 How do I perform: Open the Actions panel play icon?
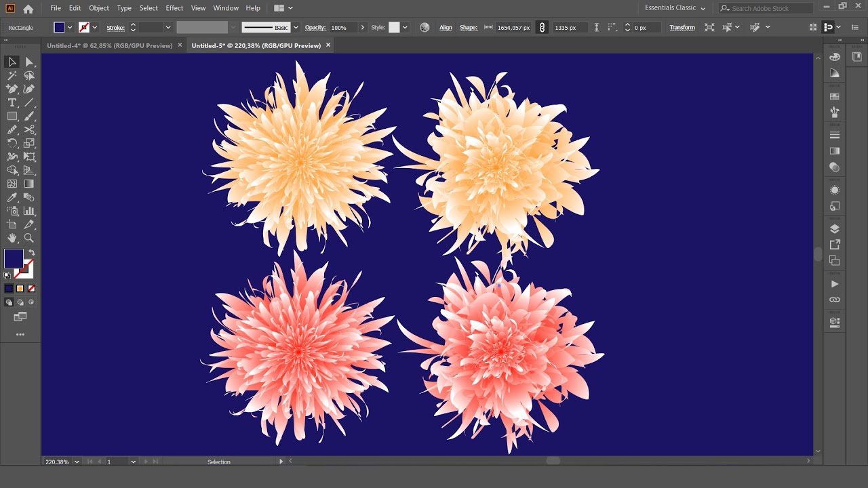click(x=835, y=284)
